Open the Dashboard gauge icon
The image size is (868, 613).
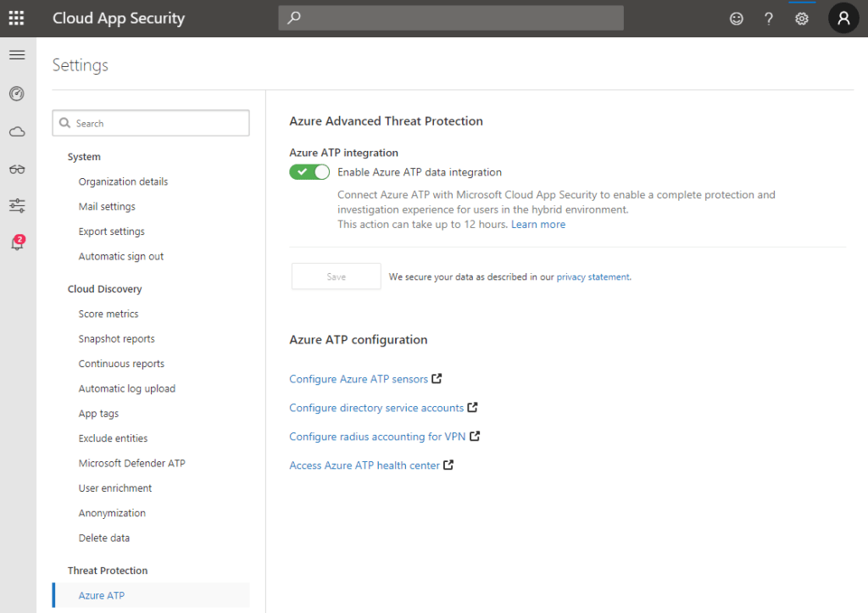point(17,93)
